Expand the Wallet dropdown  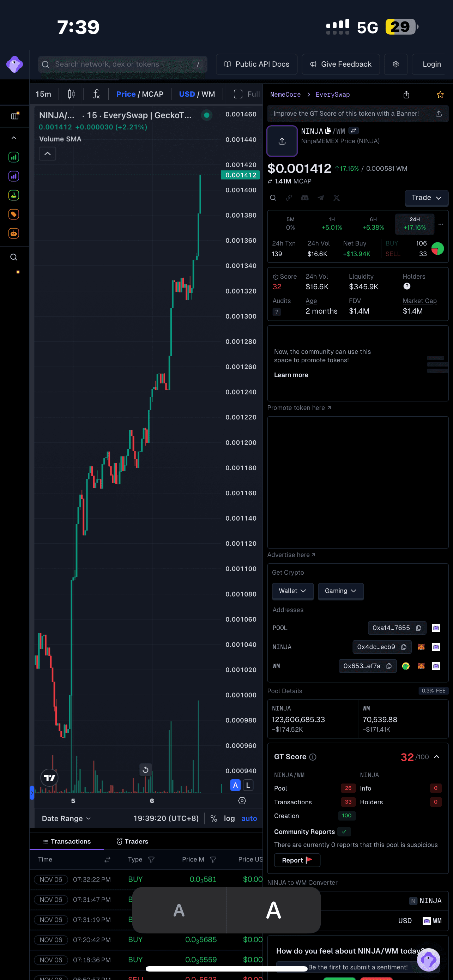pyautogui.click(x=292, y=591)
